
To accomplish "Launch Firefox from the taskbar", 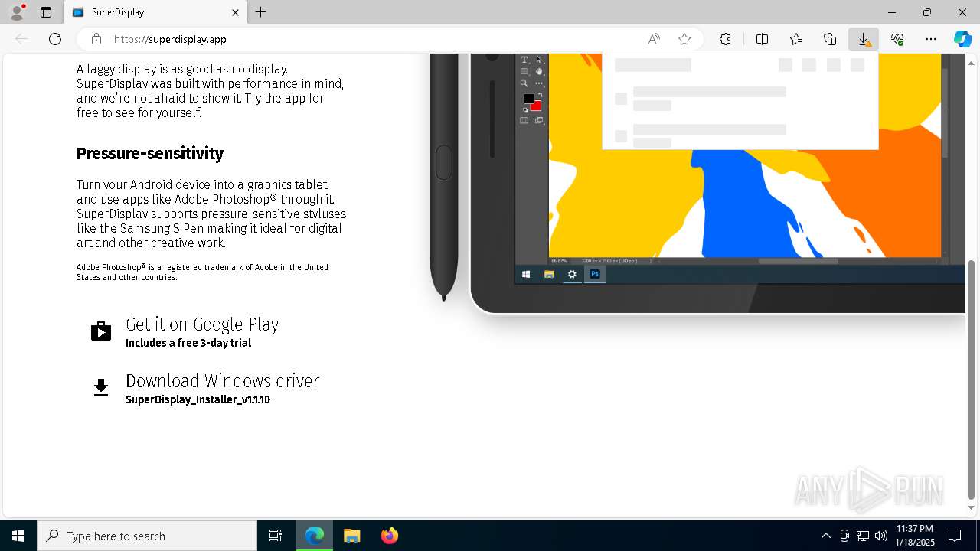I will (389, 536).
